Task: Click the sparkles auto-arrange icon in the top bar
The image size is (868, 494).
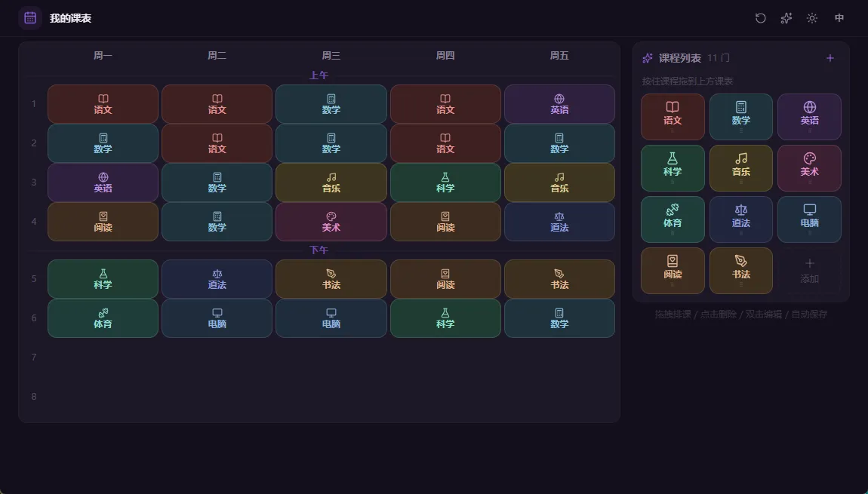Action: 786,18
